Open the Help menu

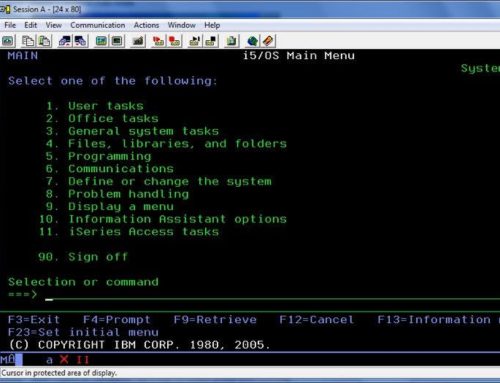(212, 25)
